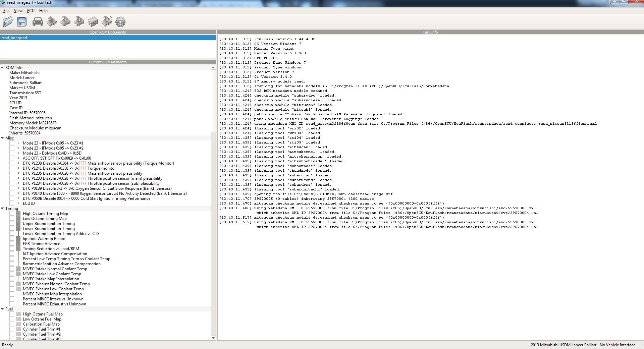Click the car vehicle icon in toolbar
The height and width of the screenshot is (349, 644).
[x=38, y=22]
